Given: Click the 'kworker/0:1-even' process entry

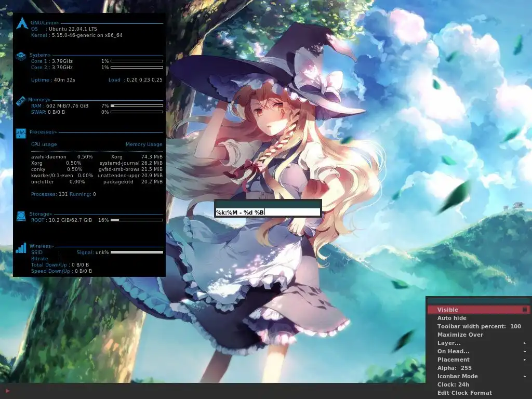Looking at the screenshot, I should (52, 176).
